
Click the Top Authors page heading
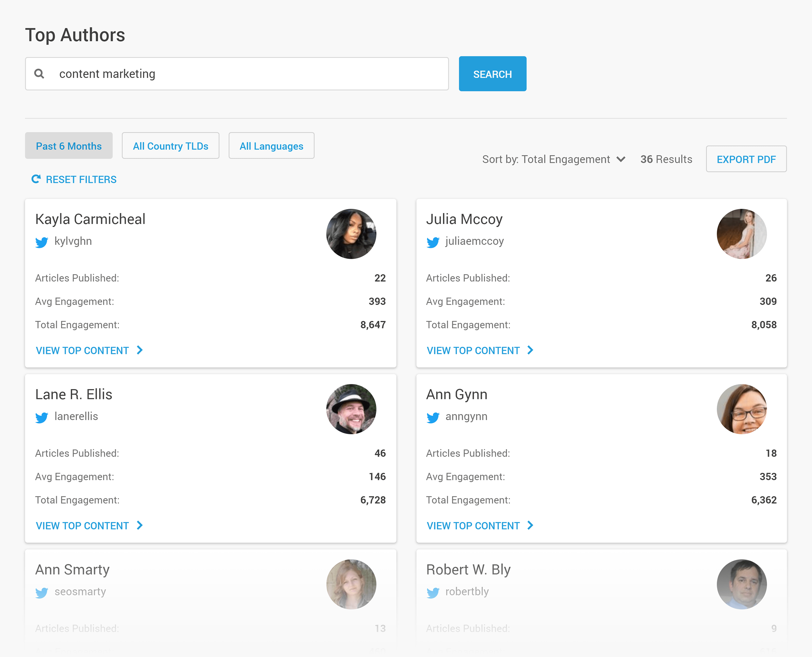pyautogui.click(x=75, y=35)
